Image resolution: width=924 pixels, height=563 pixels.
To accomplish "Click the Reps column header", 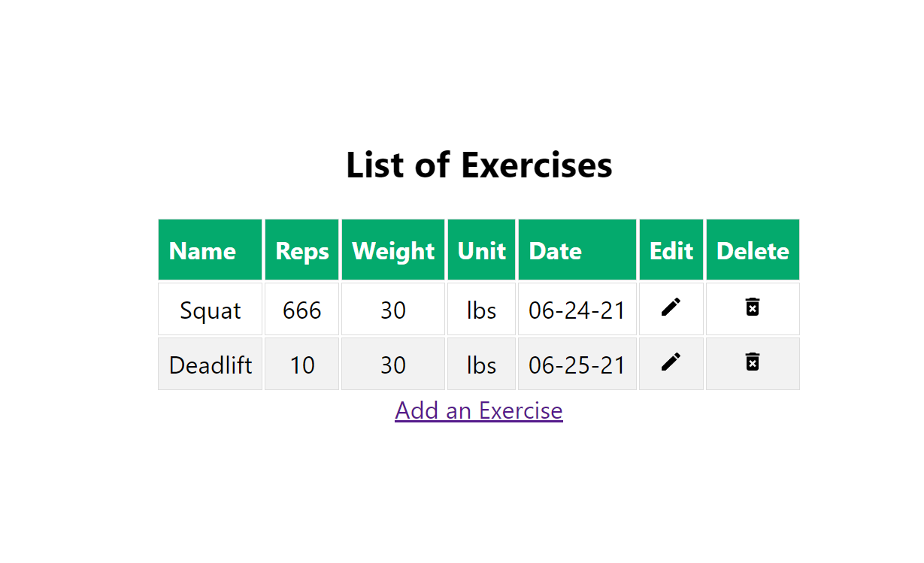I will 301,250.
